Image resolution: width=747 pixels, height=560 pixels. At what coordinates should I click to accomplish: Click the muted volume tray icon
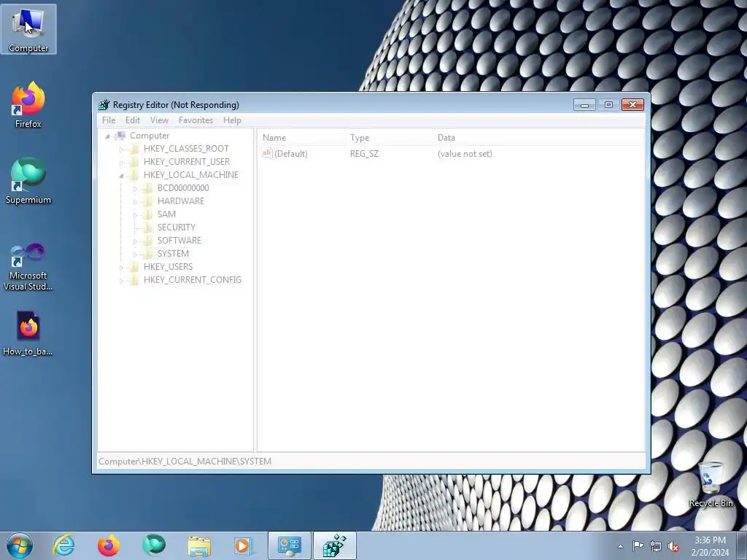[673, 546]
